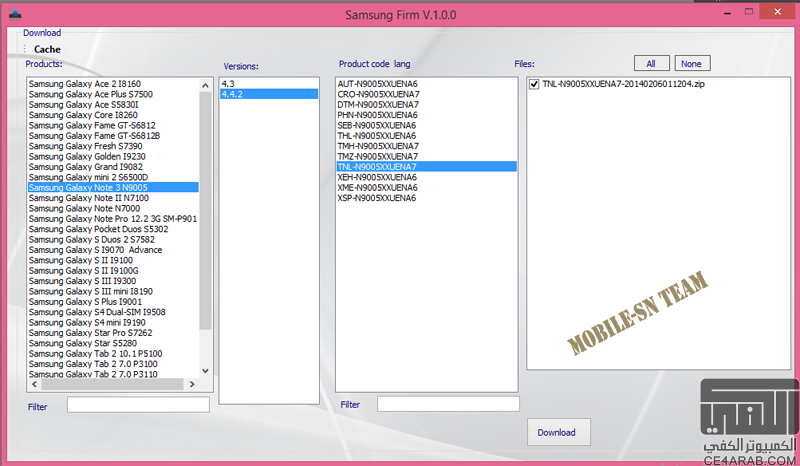Screen dimensions: 800x466
Task: Select product code THL-N9005XXUENA6
Action: click(427, 136)
